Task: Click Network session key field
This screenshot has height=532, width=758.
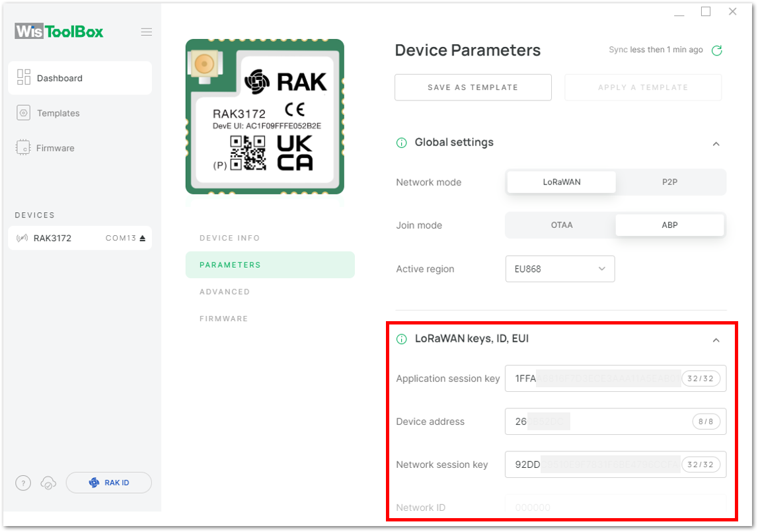Action: coord(615,465)
